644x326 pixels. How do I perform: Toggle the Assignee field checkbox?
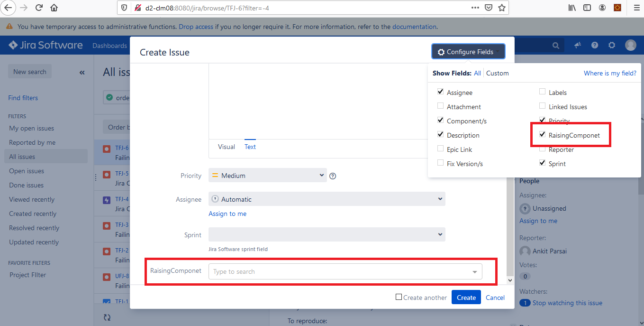tap(441, 92)
